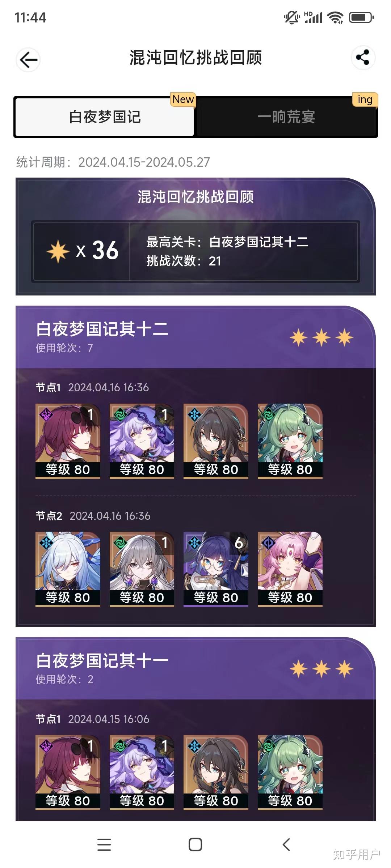
Task: Select glasses character with eidolon 6
Action: pyautogui.click(x=216, y=569)
